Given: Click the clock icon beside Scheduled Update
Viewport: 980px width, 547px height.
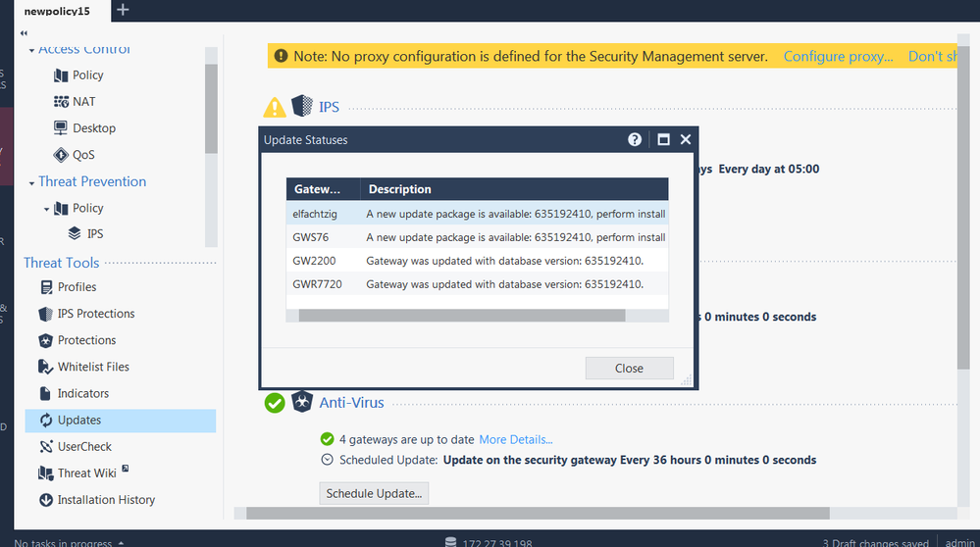Looking at the screenshot, I should [327, 460].
